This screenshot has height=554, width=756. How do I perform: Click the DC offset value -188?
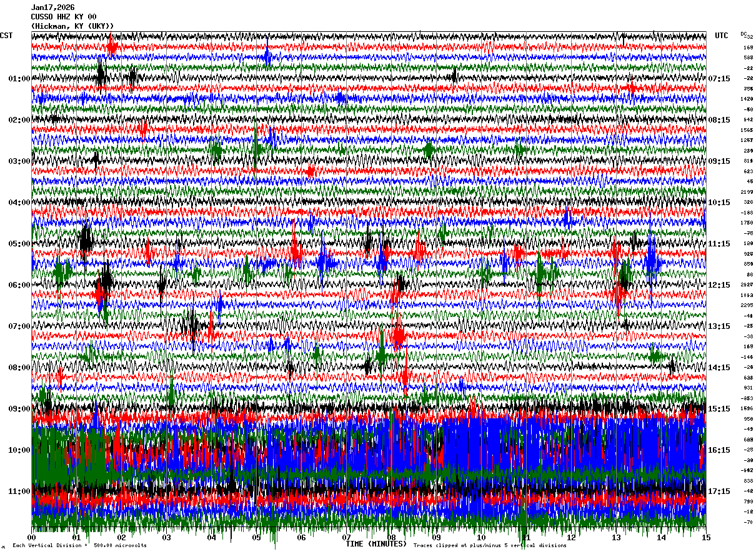coord(748,213)
